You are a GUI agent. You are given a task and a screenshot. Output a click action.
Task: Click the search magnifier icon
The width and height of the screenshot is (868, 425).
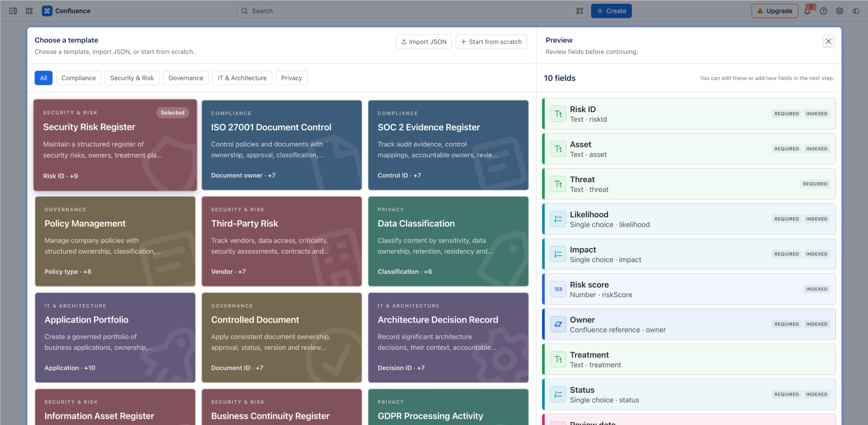coord(244,11)
